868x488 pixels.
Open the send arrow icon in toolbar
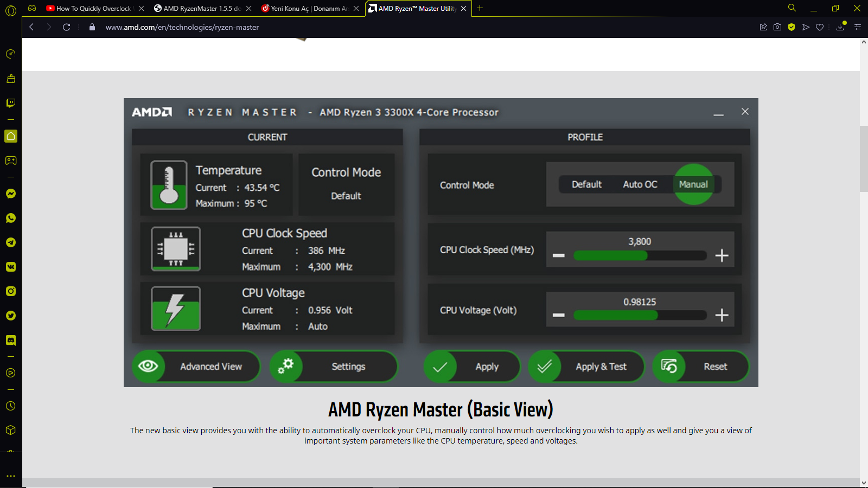806,27
